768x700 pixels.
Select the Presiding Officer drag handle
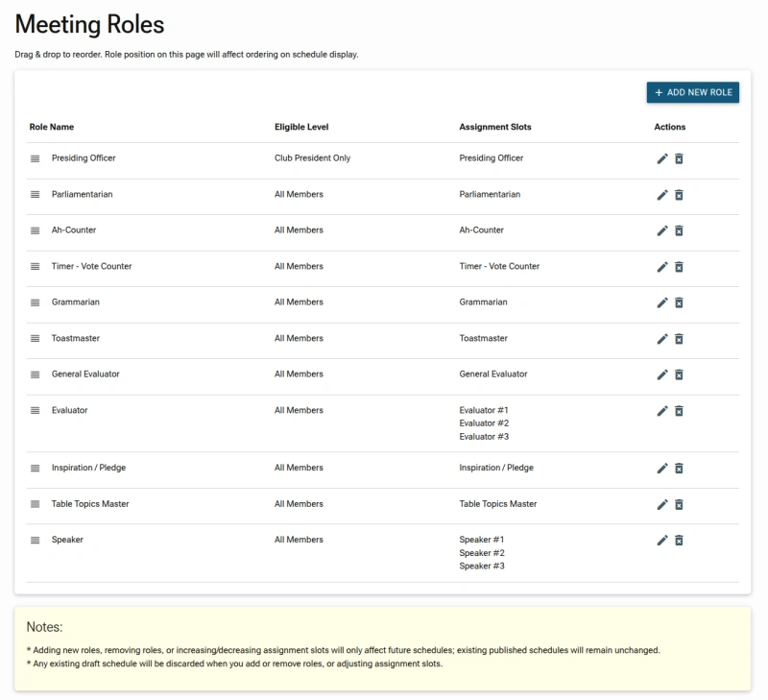click(x=35, y=158)
